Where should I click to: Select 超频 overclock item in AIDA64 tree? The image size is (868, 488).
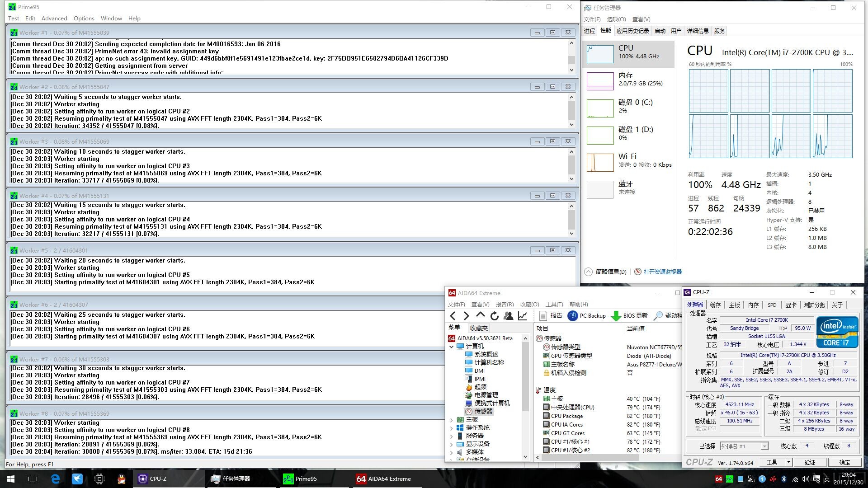coord(476,387)
